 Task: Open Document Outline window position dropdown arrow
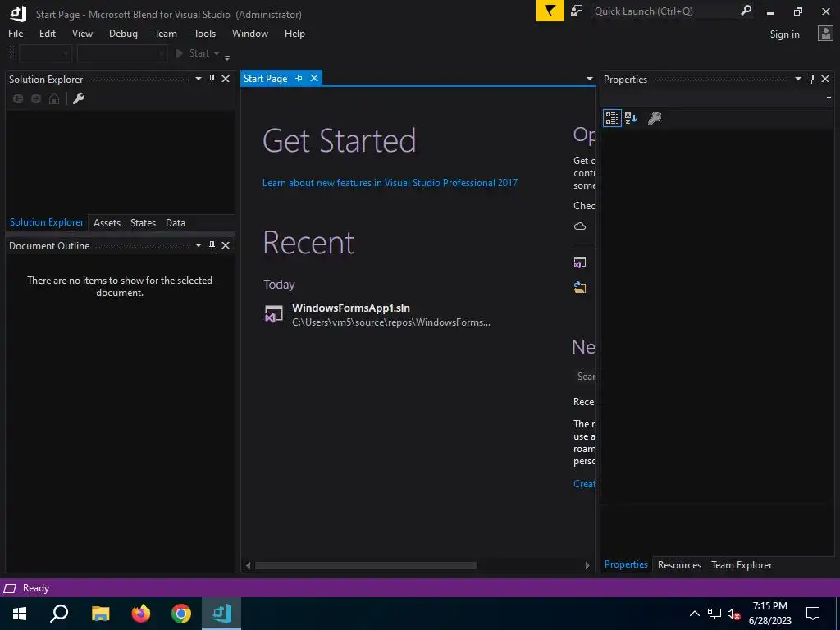point(199,245)
